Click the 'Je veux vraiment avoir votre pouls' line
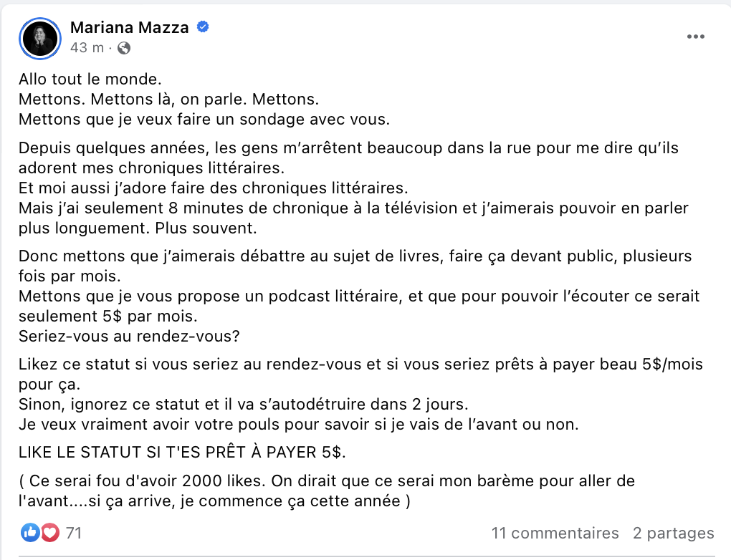Viewport: 731px width, 560px height. pos(298,425)
